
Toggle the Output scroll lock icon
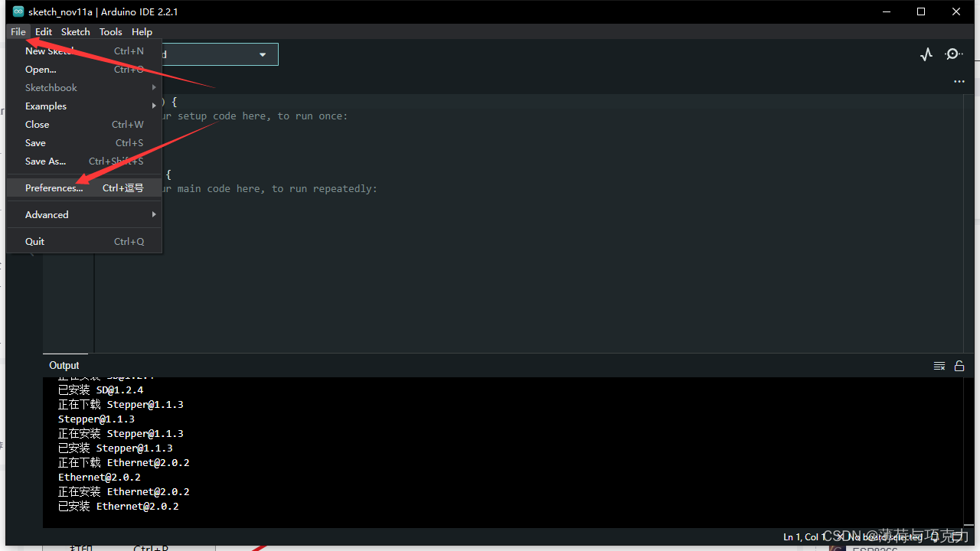[x=959, y=366]
